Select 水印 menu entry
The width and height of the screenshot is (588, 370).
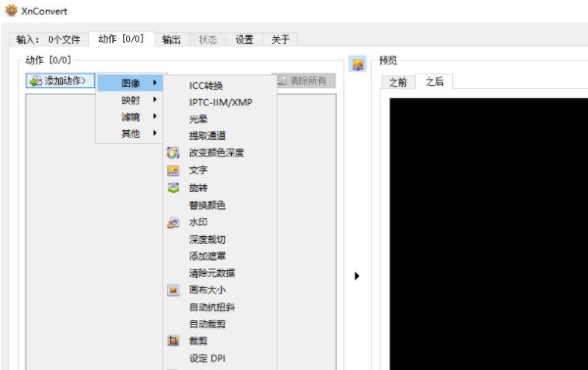pyautogui.click(x=220, y=222)
